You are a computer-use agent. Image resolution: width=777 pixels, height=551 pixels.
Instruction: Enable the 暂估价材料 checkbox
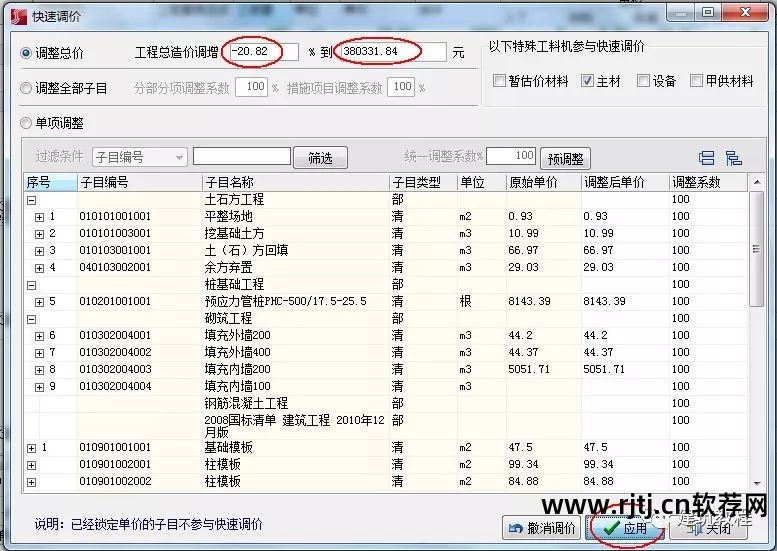[500, 80]
